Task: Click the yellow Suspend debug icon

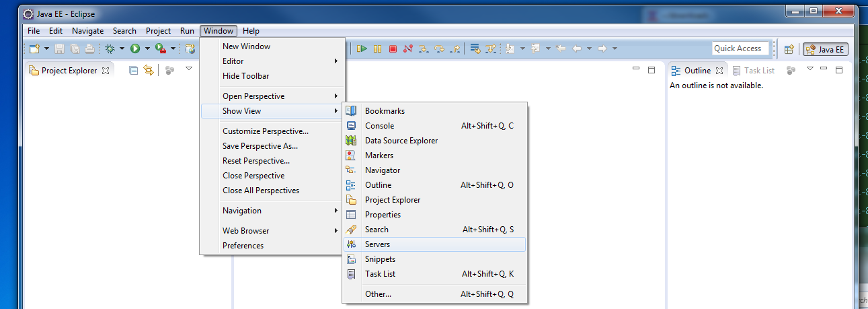Action: (378, 48)
